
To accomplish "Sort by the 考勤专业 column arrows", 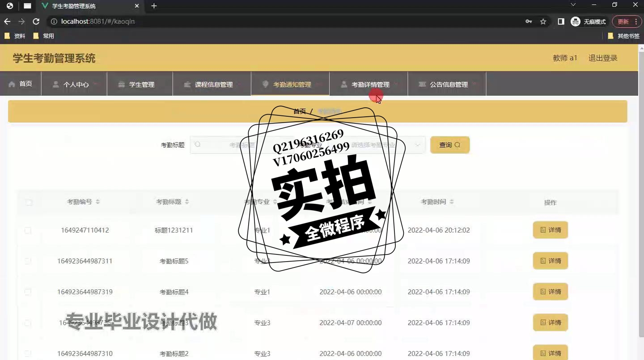I will tap(275, 202).
